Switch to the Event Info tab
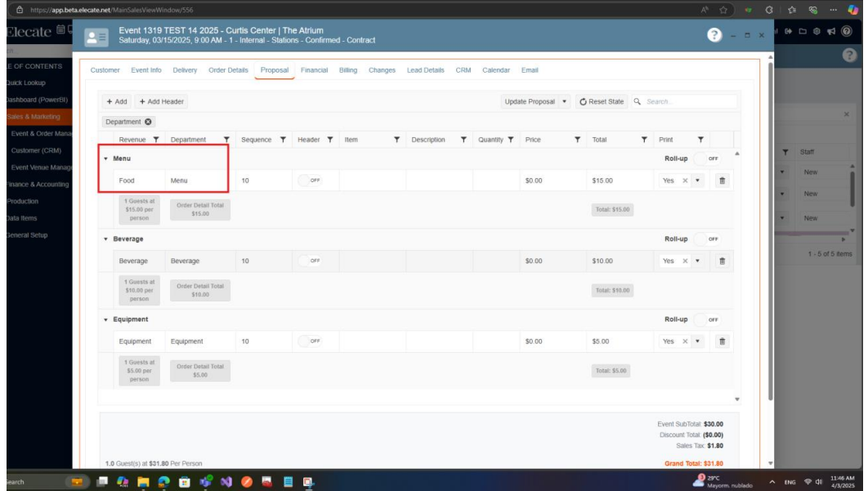868x491 pixels. pos(146,70)
